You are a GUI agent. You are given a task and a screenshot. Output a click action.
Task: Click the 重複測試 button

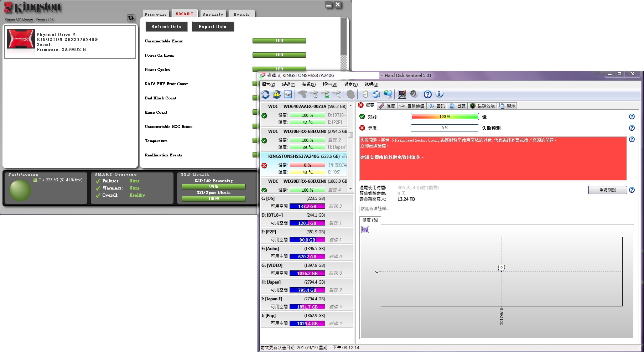click(x=608, y=190)
